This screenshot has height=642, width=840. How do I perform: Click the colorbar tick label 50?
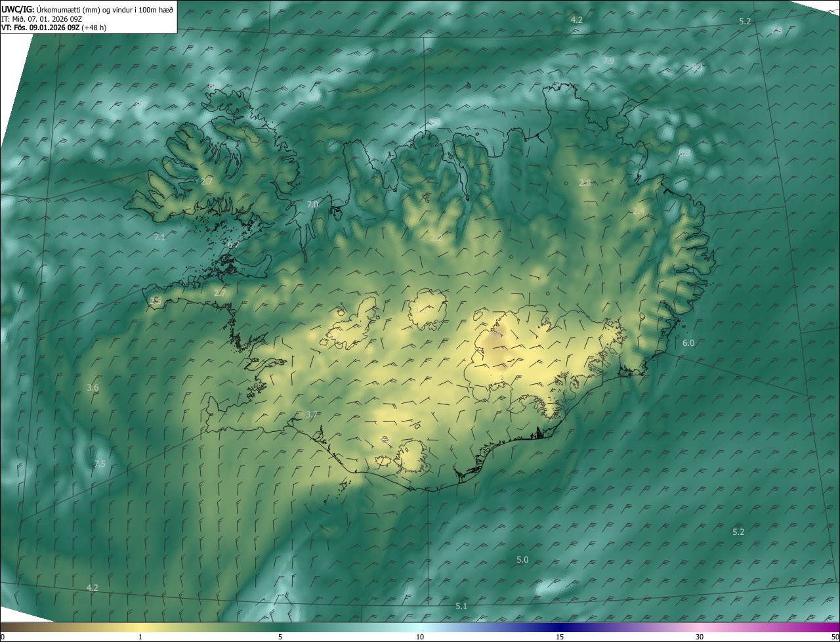click(x=835, y=637)
